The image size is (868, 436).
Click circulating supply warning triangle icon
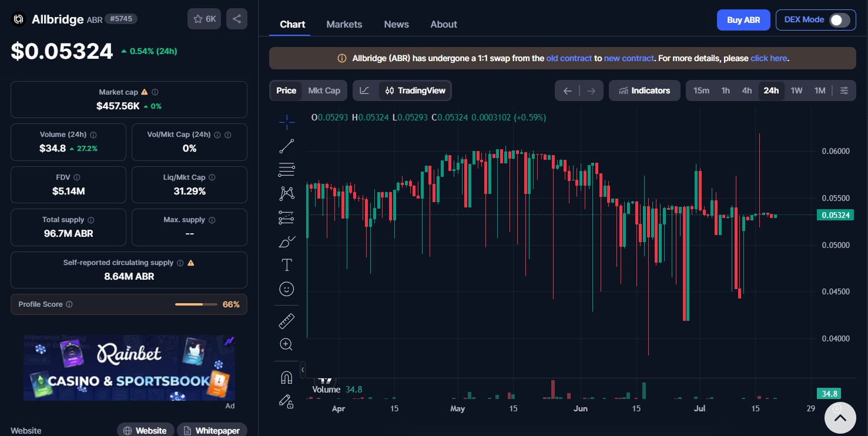190,263
